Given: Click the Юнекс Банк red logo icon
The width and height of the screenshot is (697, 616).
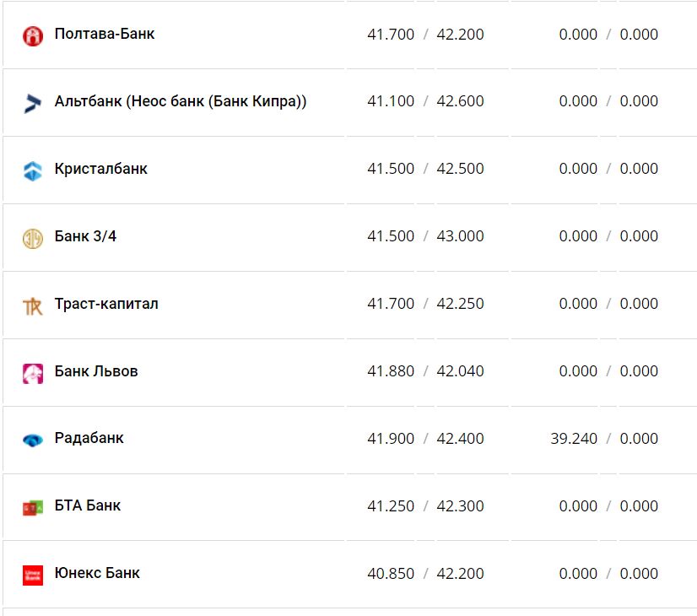Looking at the screenshot, I should [32, 575].
